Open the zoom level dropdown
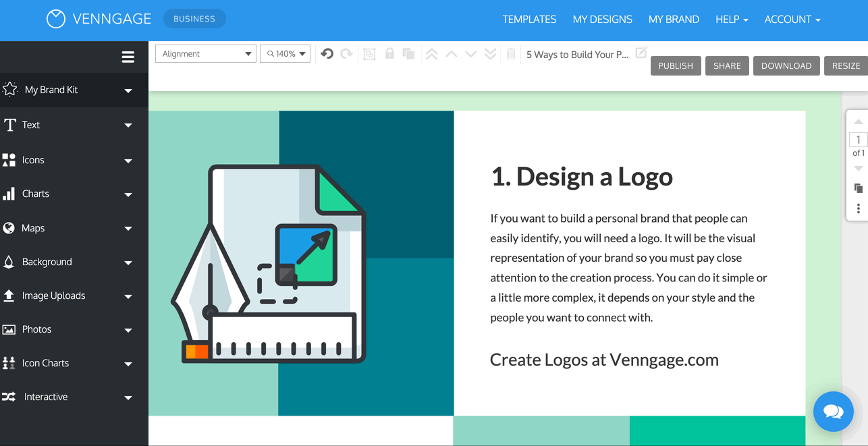868x446 pixels. [285, 53]
